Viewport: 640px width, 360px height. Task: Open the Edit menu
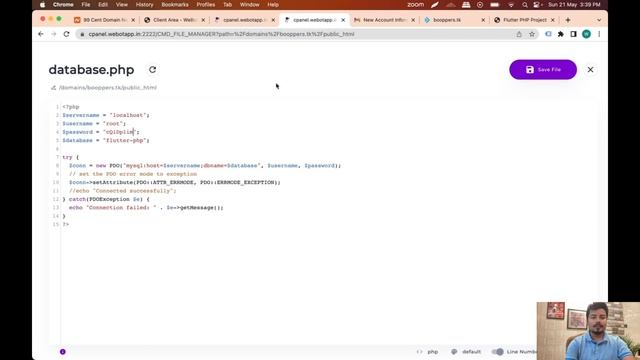103,4
